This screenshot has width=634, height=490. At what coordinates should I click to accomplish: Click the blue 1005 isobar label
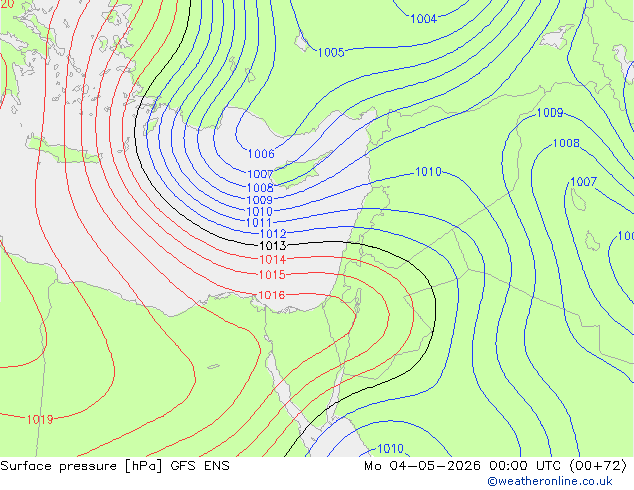click(x=331, y=53)
